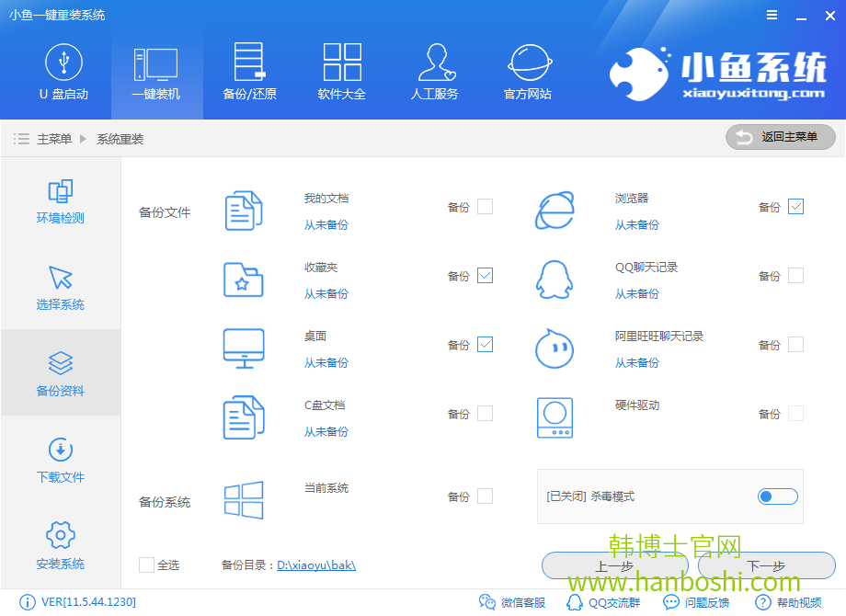Enable backup for 我的文档
This screenshot has width=846, height=616.
(484, 206)
